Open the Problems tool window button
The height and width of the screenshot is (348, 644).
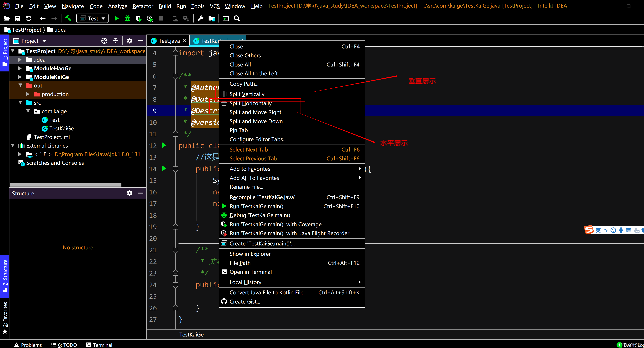pyautogui.click(x=28, y=345)
